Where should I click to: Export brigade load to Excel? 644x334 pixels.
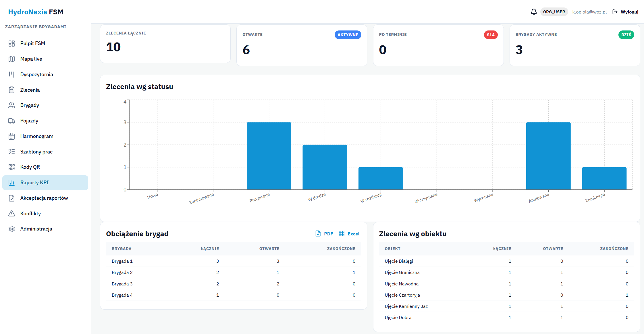[349, 234]
